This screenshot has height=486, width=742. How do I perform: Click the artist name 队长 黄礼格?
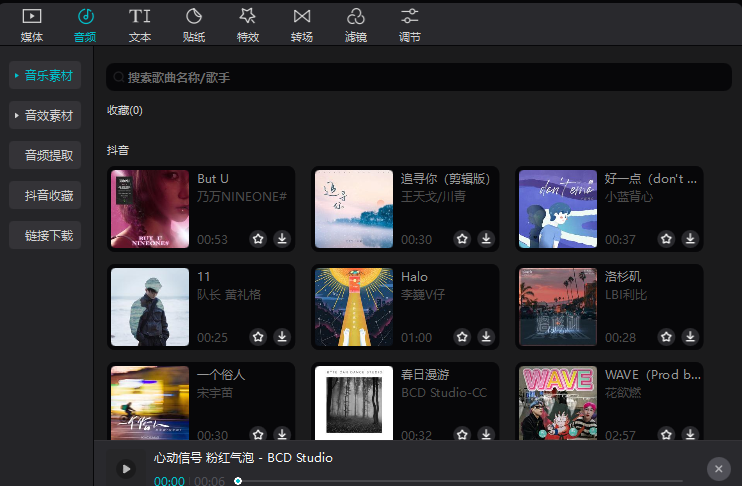[x=229, y=295]
